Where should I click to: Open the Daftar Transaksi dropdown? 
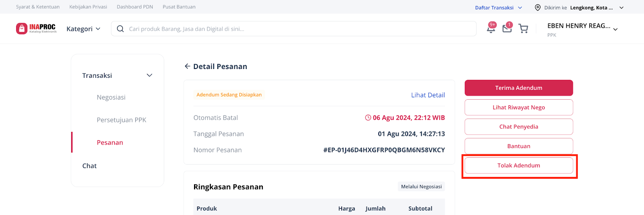click(x=498, y=7)
